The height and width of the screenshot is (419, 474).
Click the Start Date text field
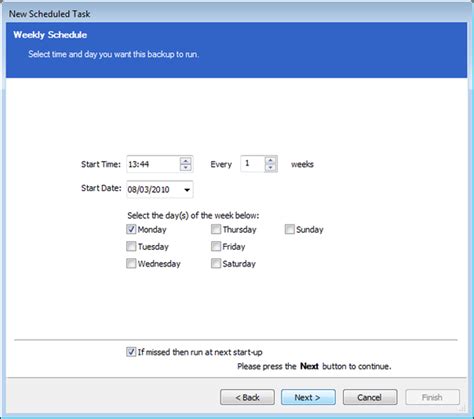click(154, 190)
